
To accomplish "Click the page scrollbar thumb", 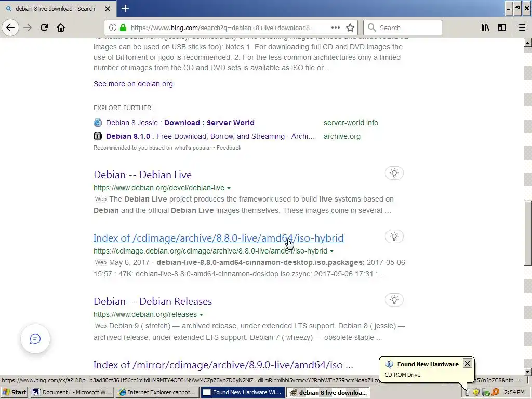I will tap(528, 233).
